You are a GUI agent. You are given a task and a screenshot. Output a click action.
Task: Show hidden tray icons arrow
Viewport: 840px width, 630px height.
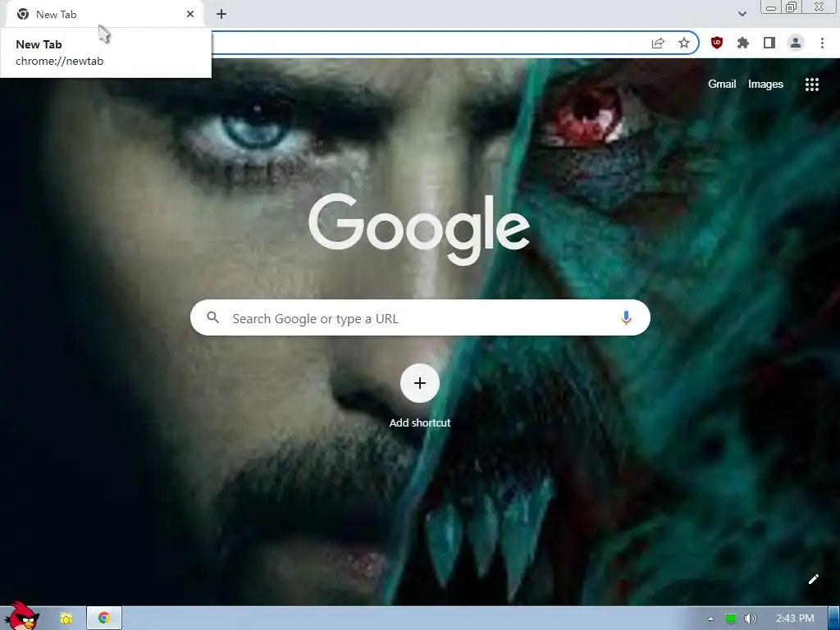point(710,619)
